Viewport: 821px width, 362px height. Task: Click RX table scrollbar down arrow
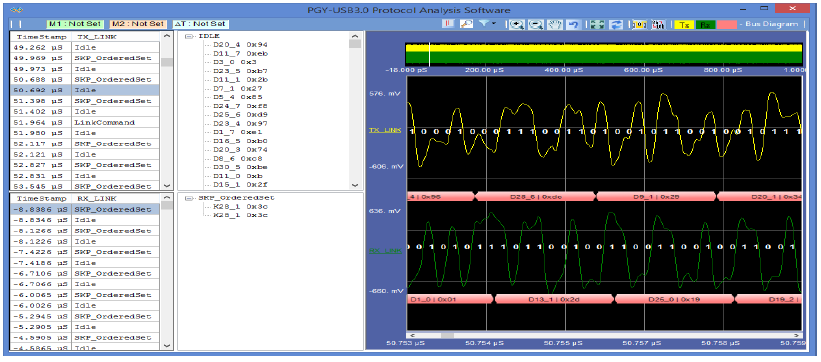pyautogui.click(x=167, y=345)
